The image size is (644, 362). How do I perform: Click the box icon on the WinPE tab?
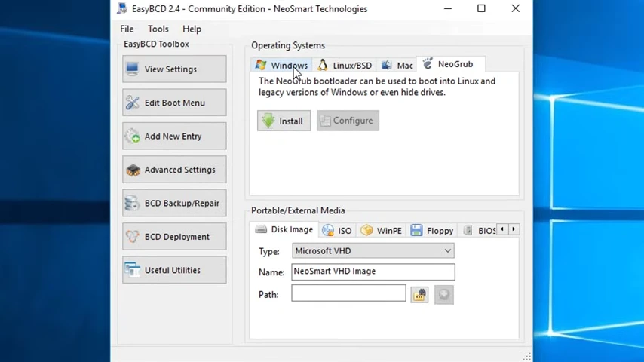click(x=366, y=230)
